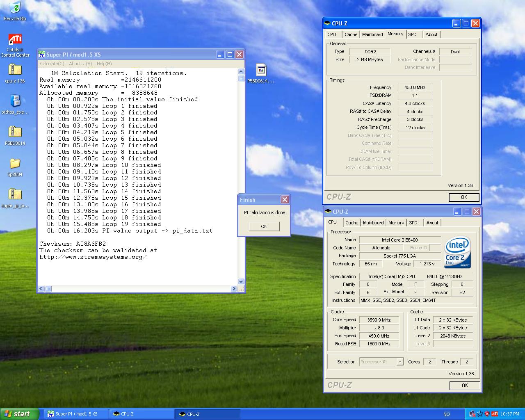Switch to first CPU-Z taskbar button
This screenshot has width=525, height=420.
[x=142, y=414]
